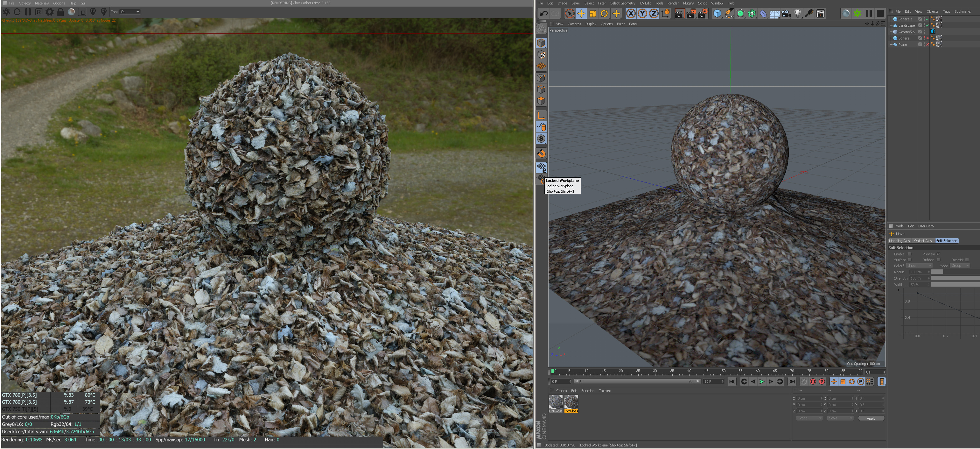Viewport: 980px width, 449px height.
Task: Enable the Soft Selection checkbox
Action: [x=910, y=254]
